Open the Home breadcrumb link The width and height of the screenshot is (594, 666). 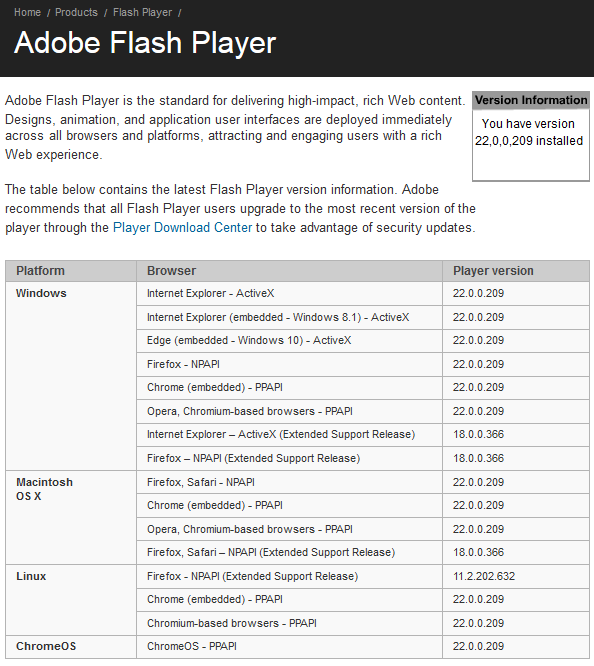click(x=27, y=12)
